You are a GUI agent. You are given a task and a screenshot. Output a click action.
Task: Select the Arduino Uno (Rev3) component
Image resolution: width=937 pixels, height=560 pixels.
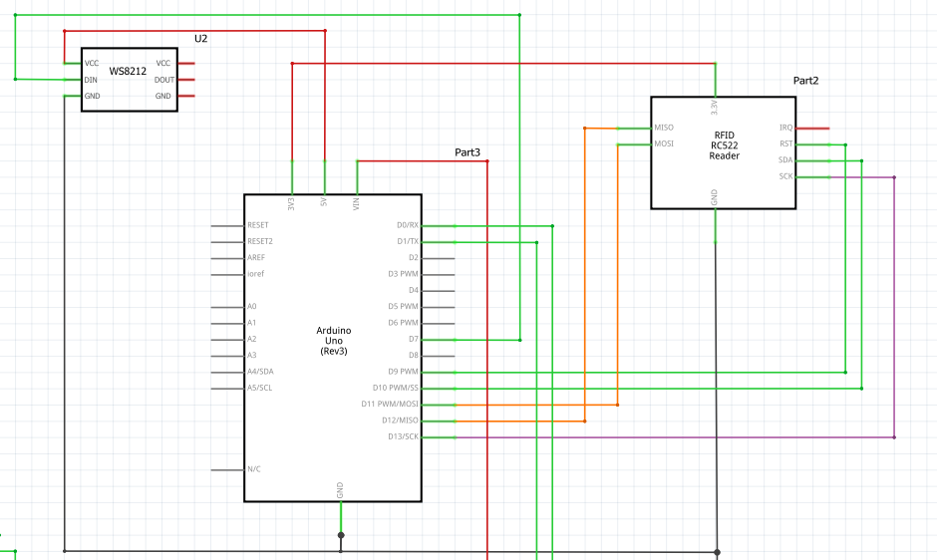(x=333, y=348)
